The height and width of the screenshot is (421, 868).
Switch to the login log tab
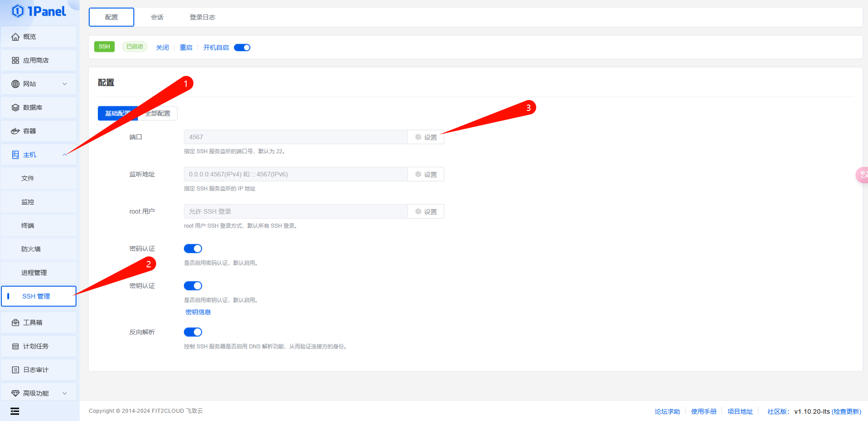(202, 17)
